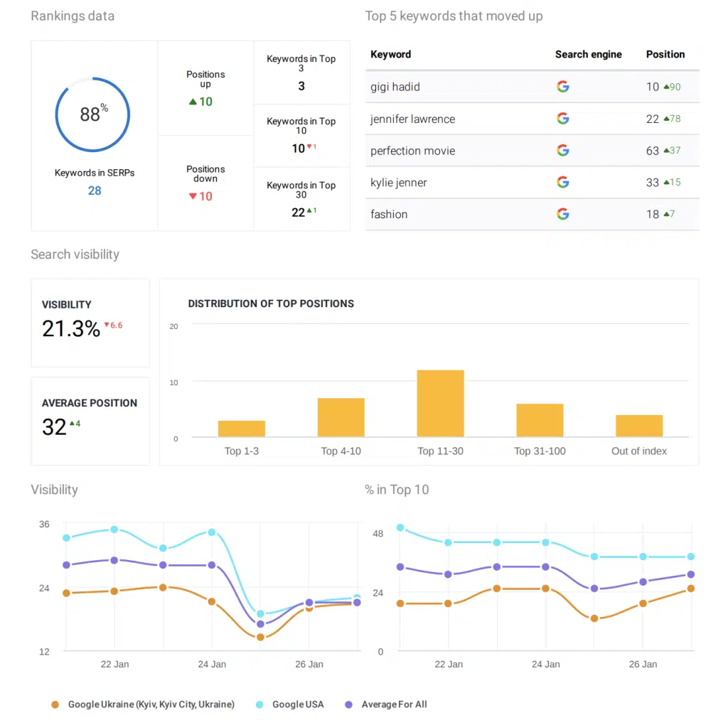Click Average For All legend label text
The image size is (728, 720).
[394, 704]
